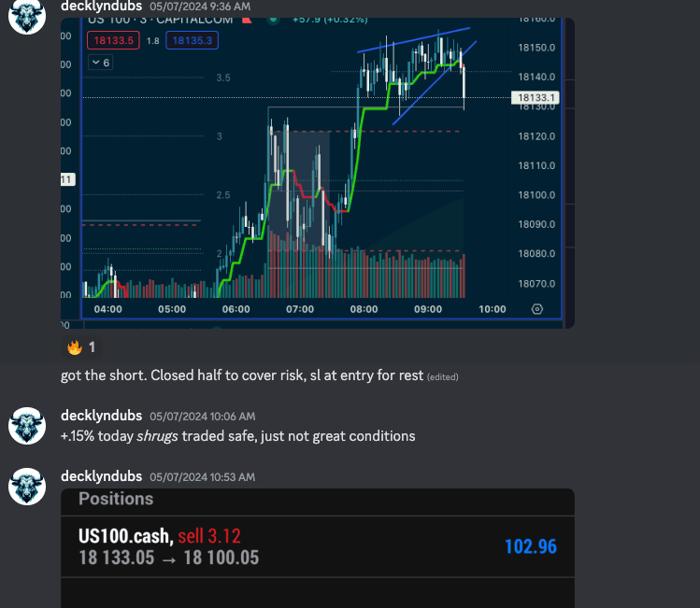Open the Positions screenshot attachment
The image size is (700, 608).
(x=318, y=548)
